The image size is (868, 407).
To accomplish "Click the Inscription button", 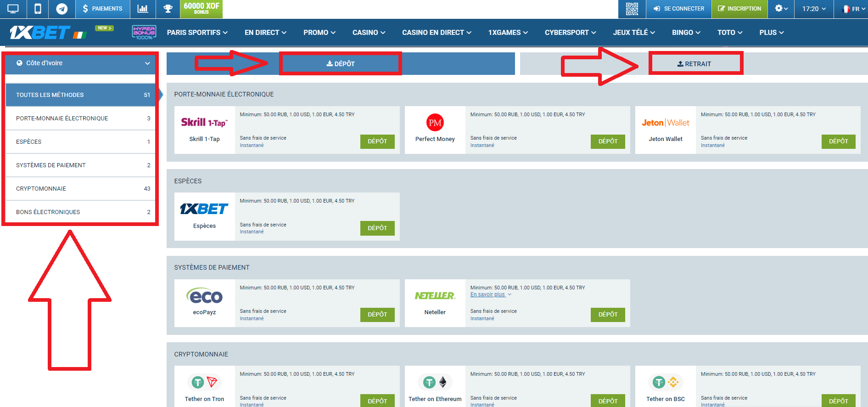I will [739, 9].
